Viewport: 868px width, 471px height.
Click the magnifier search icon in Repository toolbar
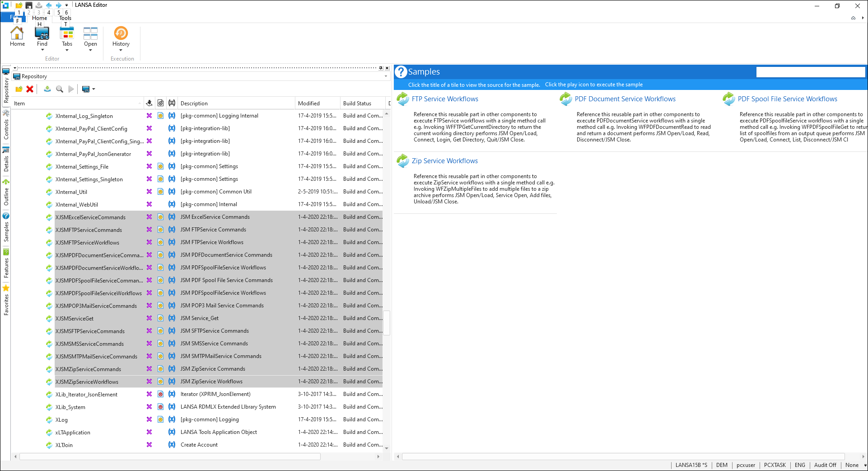click(59, 89)
